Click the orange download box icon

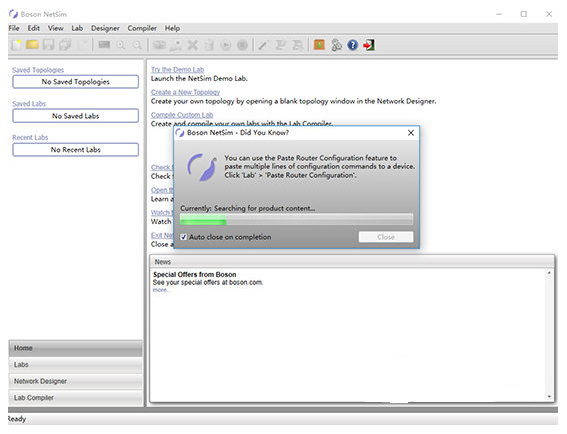pyautogui.click(x=319, y=45)
